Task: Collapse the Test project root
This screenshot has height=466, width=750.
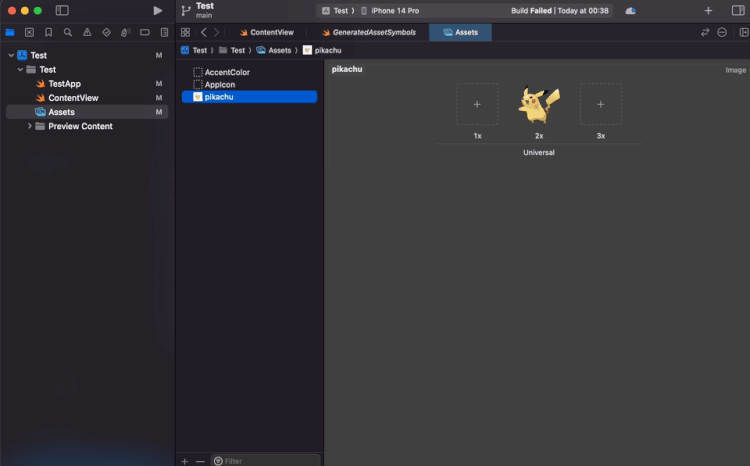Action: click(11, 55)
